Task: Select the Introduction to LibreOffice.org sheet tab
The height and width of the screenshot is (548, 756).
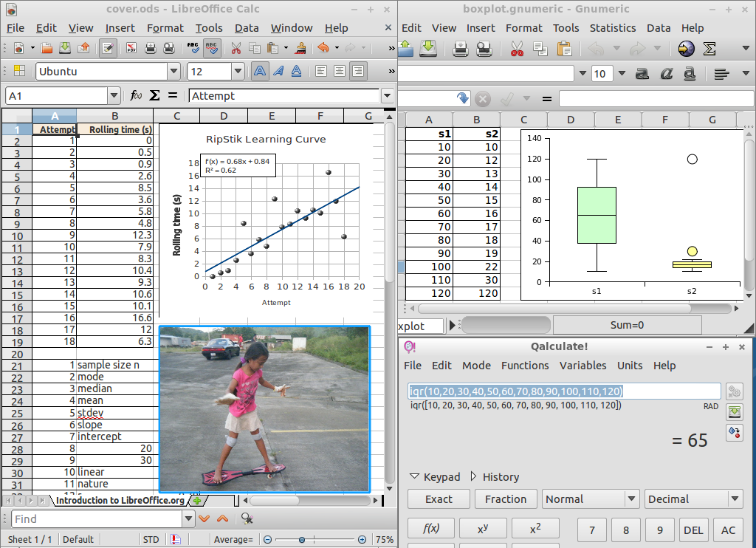Action: (x=120, y=500)
